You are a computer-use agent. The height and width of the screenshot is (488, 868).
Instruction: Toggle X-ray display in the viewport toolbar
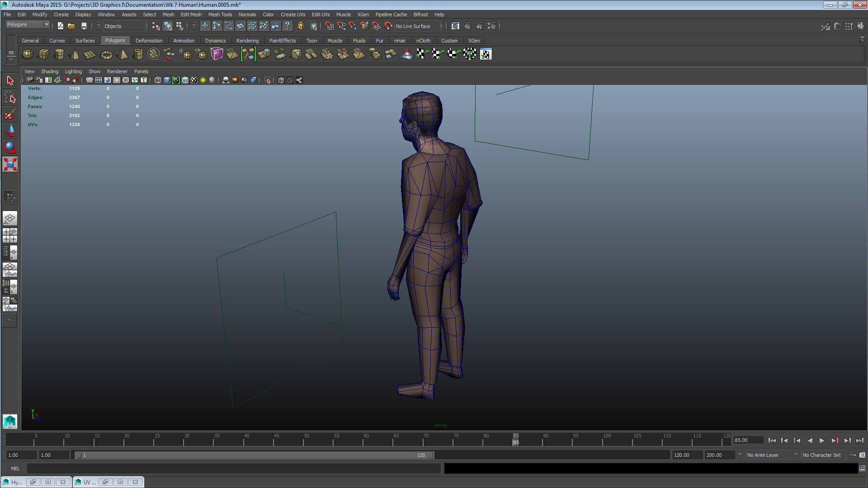coord(244,80)
